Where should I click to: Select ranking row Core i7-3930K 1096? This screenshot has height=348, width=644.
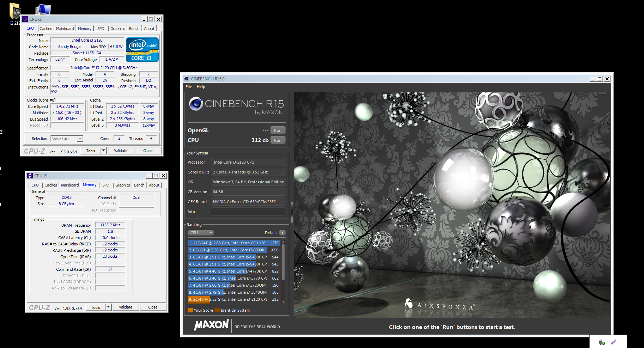point(234,250)
